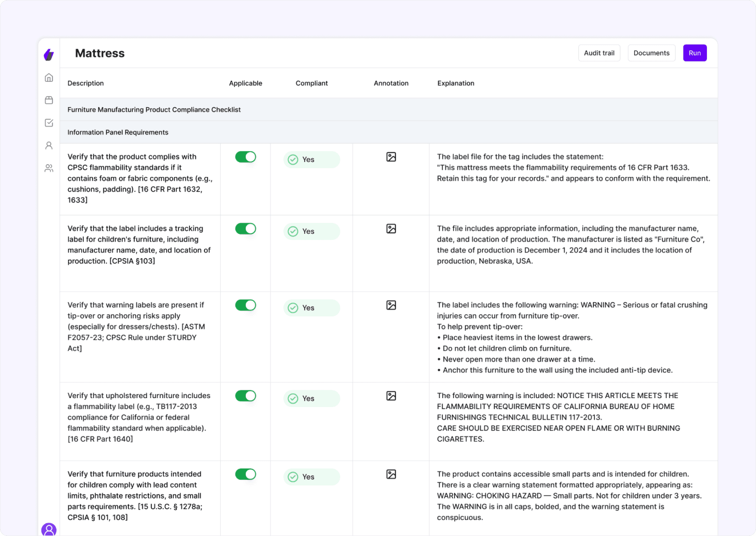Click the user avatar at the bottom left

pos(49,530)
